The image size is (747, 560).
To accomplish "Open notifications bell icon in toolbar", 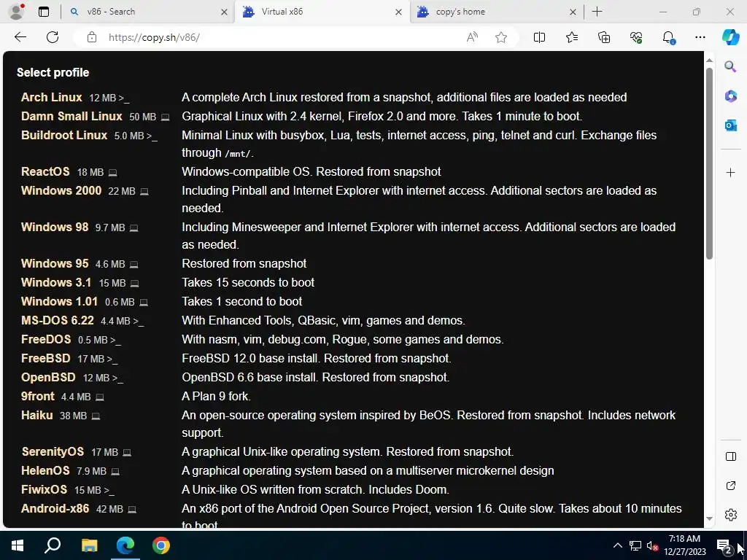I will (668, 37).
